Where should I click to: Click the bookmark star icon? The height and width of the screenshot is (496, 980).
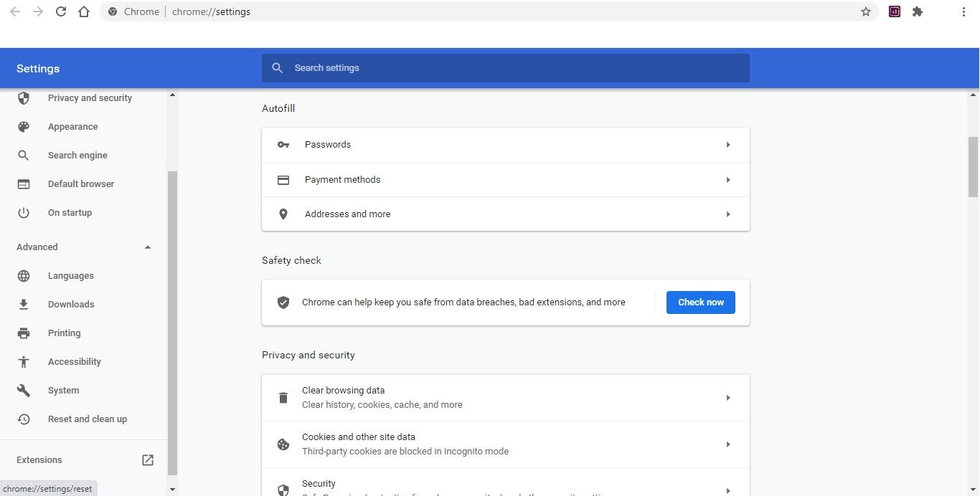(x=866, y=11)
